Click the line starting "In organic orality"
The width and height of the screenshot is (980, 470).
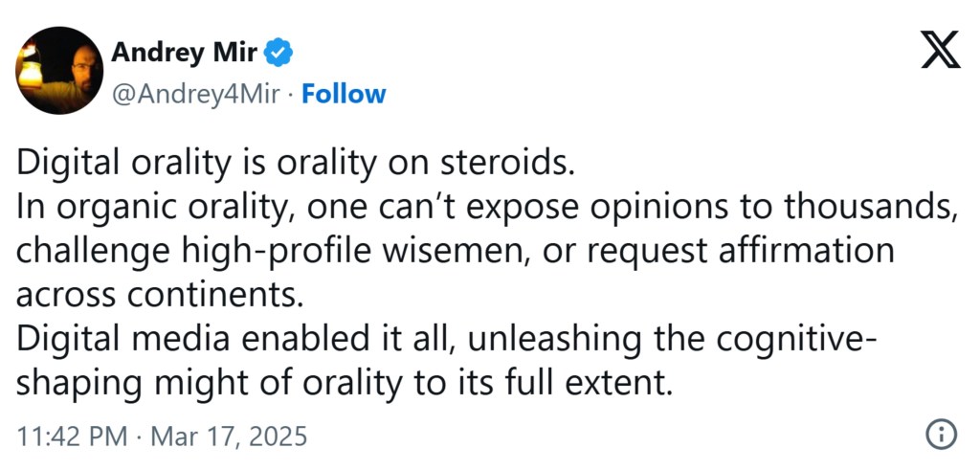pyautogui.click(x=487, y=208)
